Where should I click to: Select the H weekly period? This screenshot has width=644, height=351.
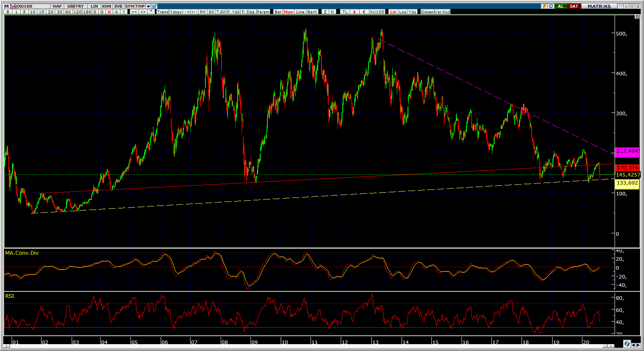tap(109, 12)
